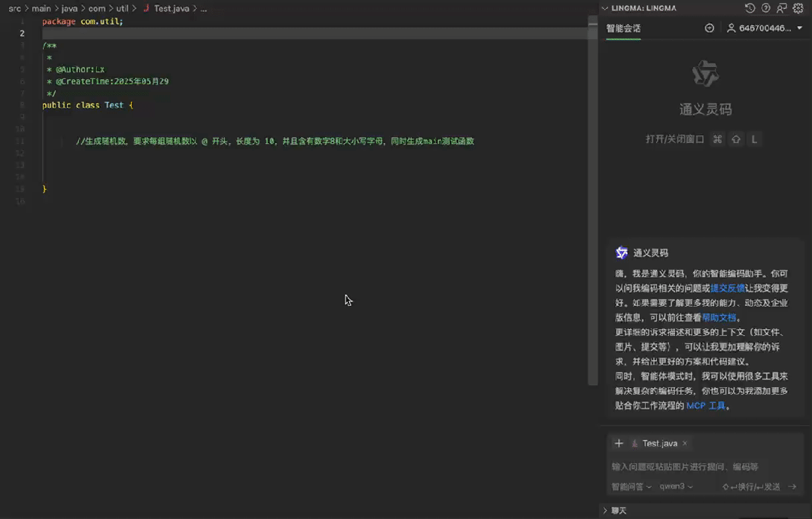Click the Tongyi Lingma logo in panel
The width and height of the screenshot is (812, 519).
point(706,74)
